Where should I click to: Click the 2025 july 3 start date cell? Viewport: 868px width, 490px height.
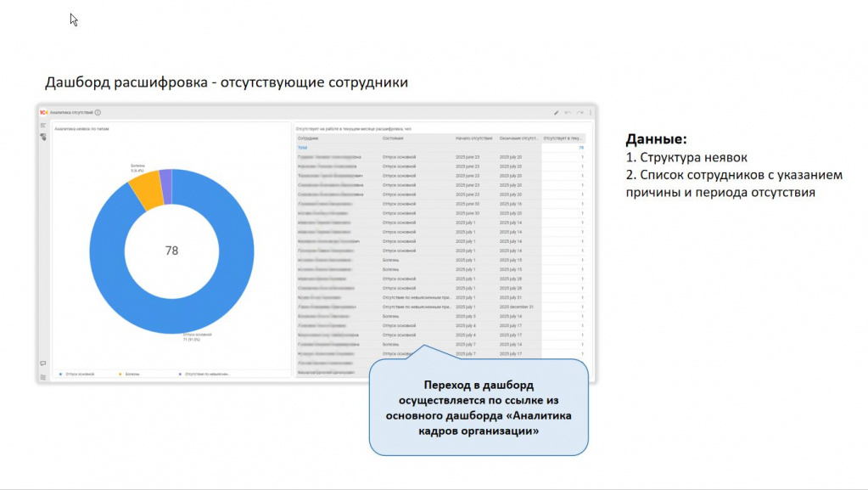point(466,317)
